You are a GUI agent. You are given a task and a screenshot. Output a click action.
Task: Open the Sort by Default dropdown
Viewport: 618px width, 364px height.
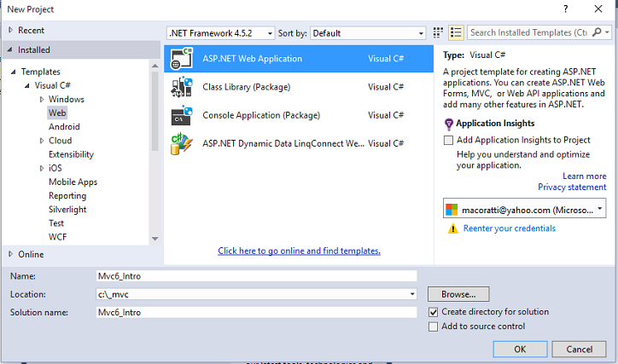click(x=368, y=33)
